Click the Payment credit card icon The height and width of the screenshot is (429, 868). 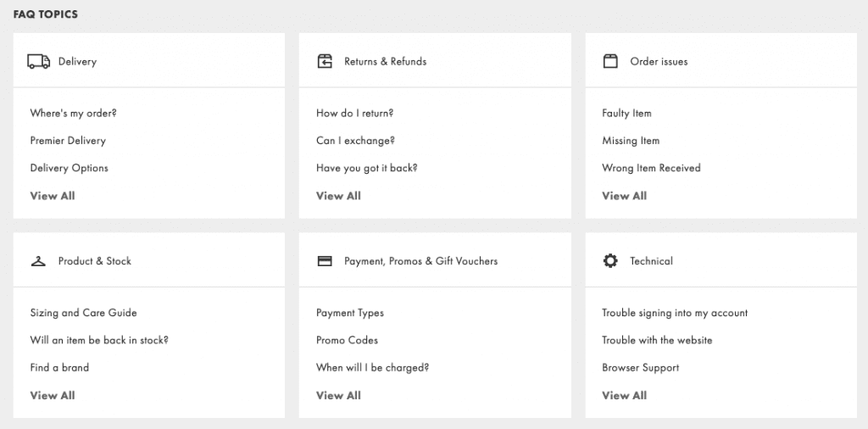(x=325, y=261)
